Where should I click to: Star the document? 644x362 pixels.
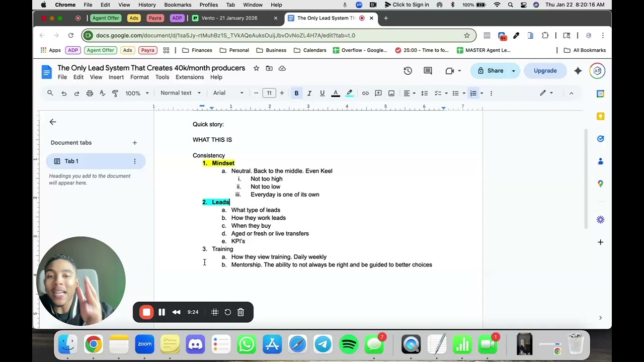pos(256,68)
